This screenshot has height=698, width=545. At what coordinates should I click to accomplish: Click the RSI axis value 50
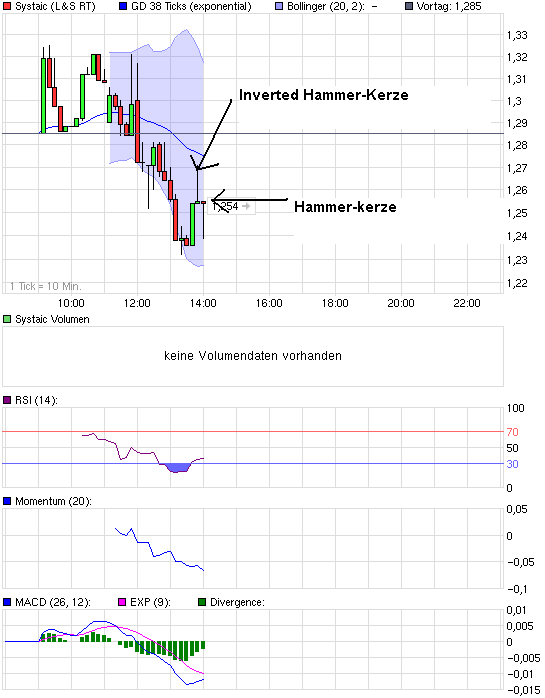[x=512, y=448]
